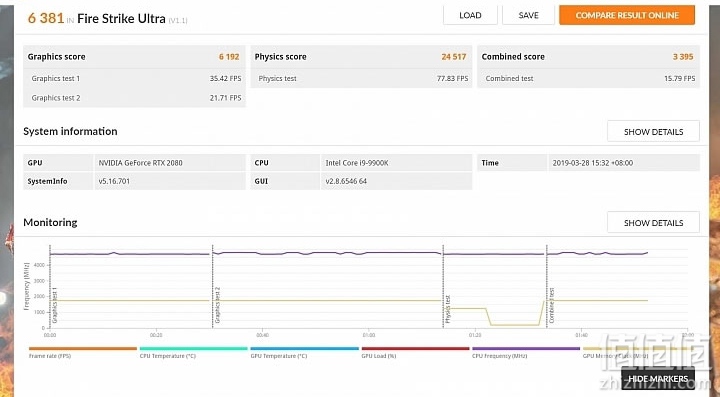Open COMPARE RESULT ONLINE

[627, 15]
